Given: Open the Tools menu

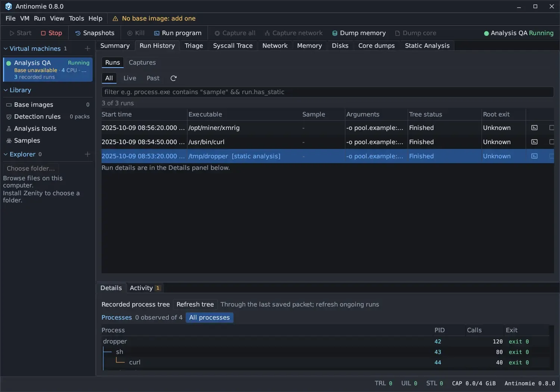Looking at the screenshot, I should (77, 18).
